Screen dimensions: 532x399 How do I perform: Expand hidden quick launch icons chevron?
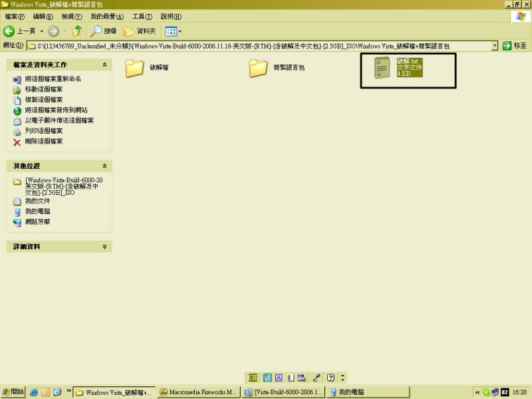pos(68,390)
